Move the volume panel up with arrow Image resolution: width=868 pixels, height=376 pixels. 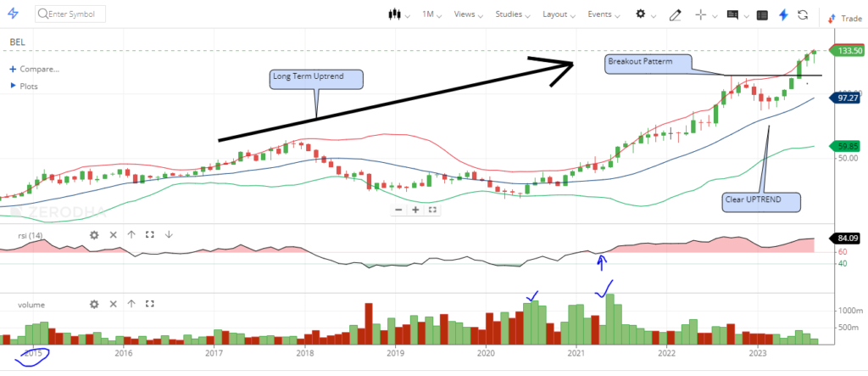click(x=131, y=304)
